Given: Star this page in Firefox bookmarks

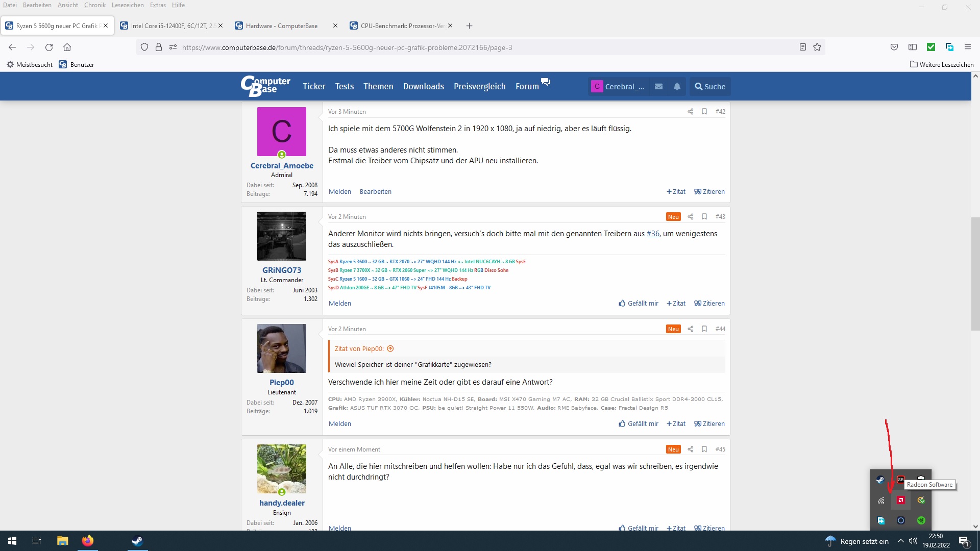Looking at the screenshot, I should coord(817,47).
